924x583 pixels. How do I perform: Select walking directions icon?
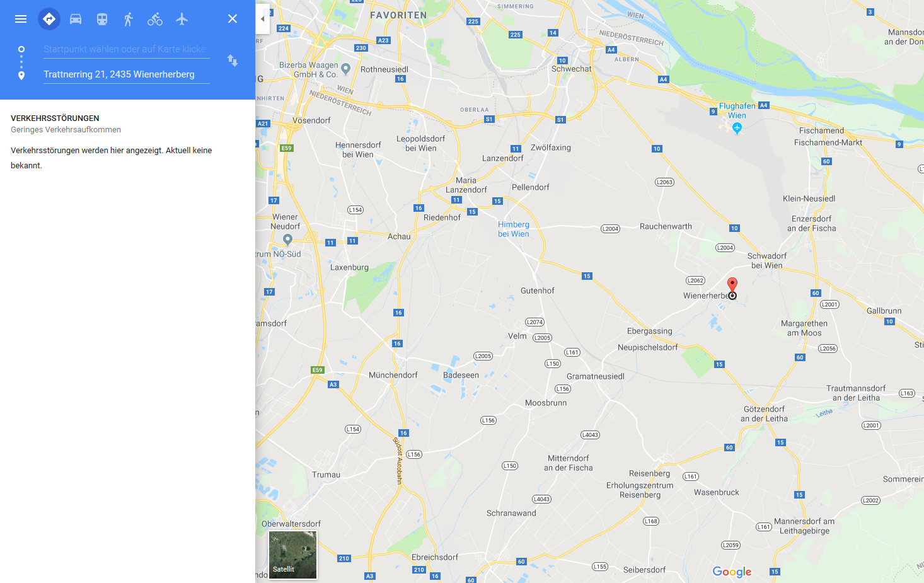pos(129,19)
